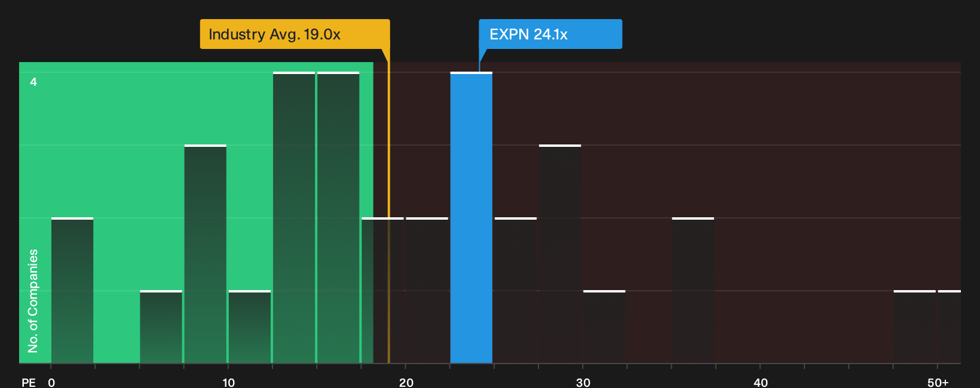Select the bar starting at PE 20
This screenshot has height=388, width=980.
pos(427,291)
